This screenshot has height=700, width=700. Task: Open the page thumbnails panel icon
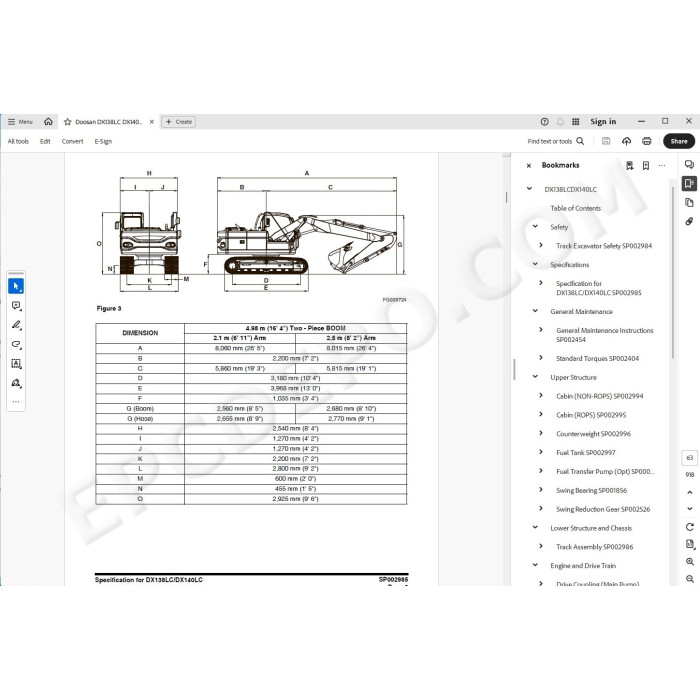(689, 203)
